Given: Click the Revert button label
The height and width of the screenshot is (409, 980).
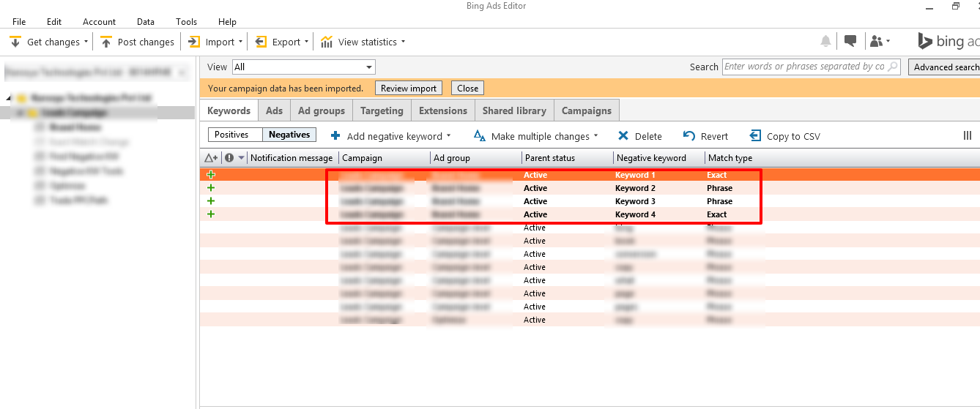Looking at the screenshot, I should coord(714,136).
